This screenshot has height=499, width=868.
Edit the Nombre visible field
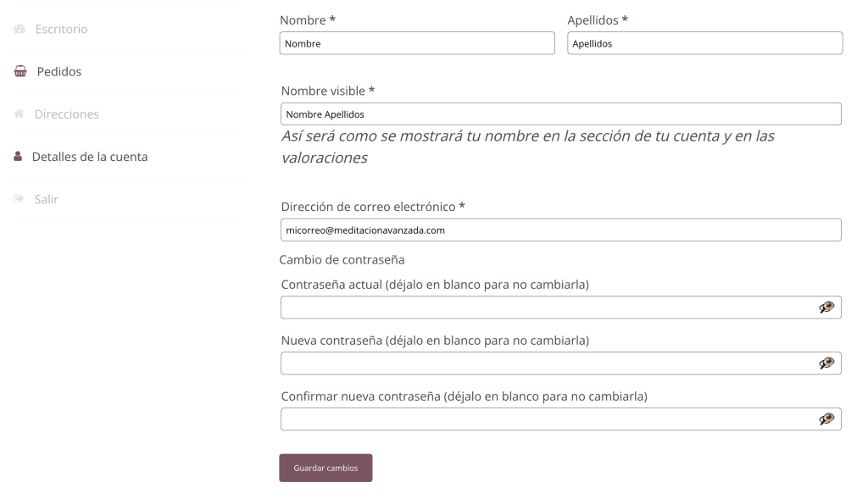coord(559,114)
